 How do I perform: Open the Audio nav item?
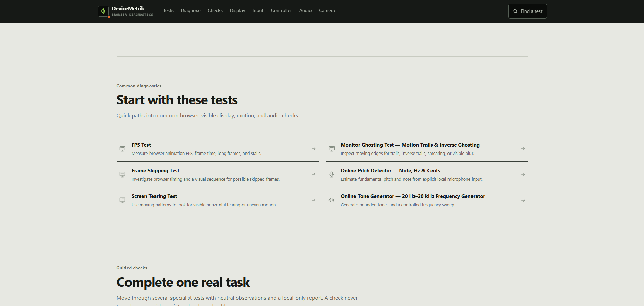point(305,10)
